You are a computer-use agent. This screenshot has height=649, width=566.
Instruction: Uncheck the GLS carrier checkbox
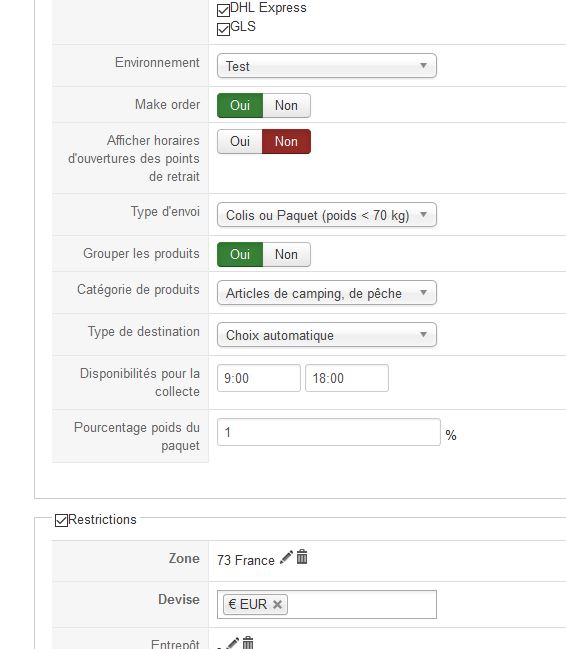(x=223, y=29)
